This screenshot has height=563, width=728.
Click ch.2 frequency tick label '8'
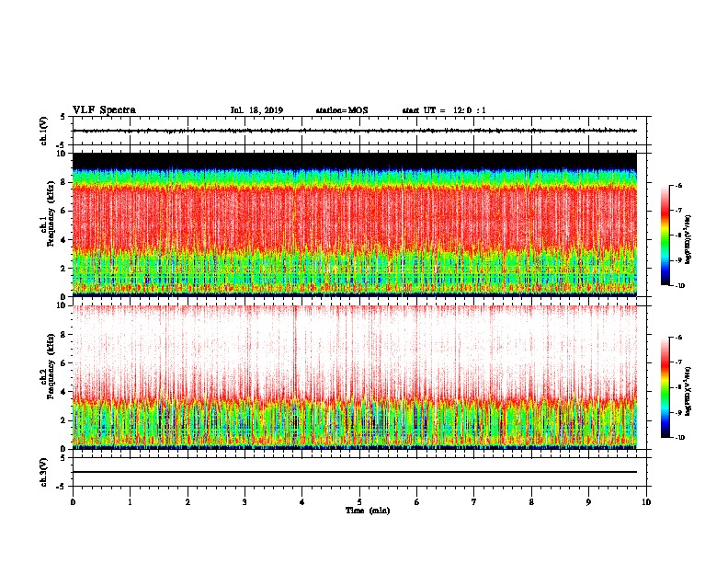(x=64, y=335)
